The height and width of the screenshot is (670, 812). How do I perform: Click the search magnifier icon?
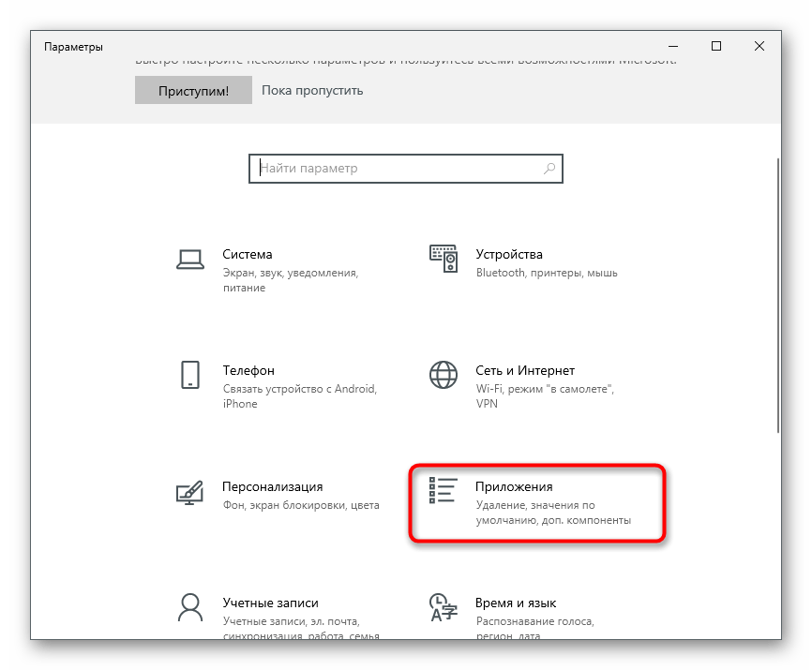(549, 169)
